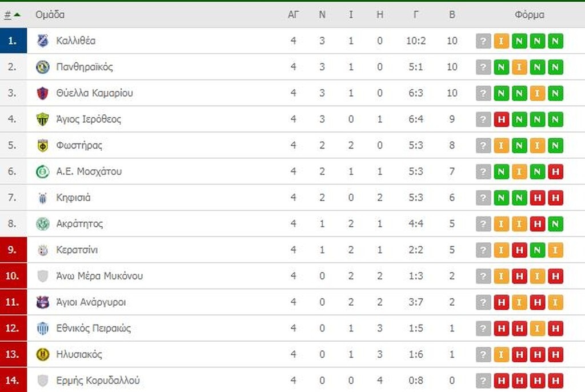Screen dimensions: 585x392
Task: Sort standings by Γ goals column
Action: (x=416, y=15)
